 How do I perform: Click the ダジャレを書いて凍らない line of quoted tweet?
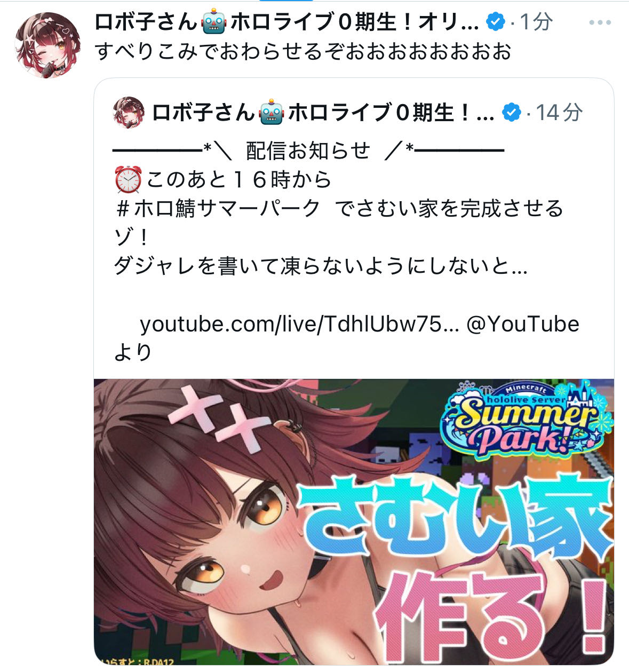pos(321,266)
